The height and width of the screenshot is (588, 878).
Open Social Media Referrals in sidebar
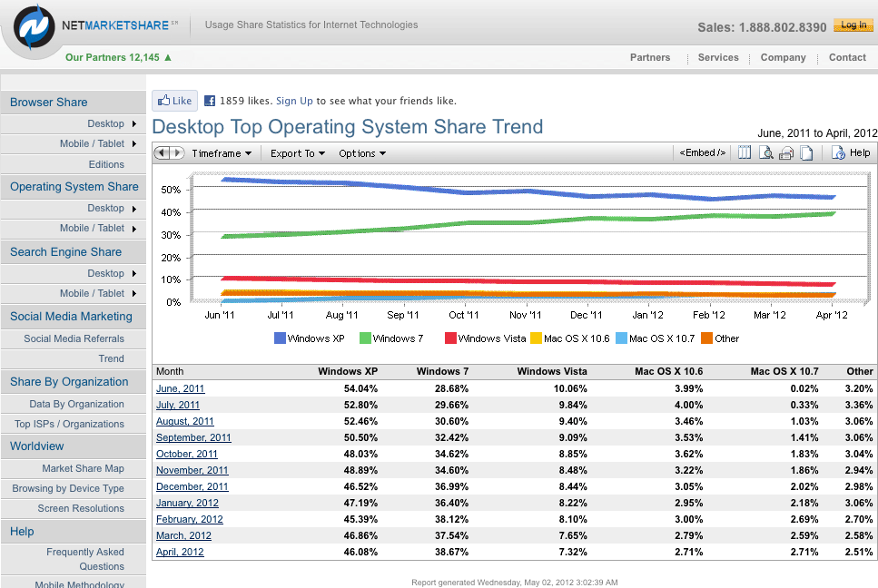click(74, 338)
